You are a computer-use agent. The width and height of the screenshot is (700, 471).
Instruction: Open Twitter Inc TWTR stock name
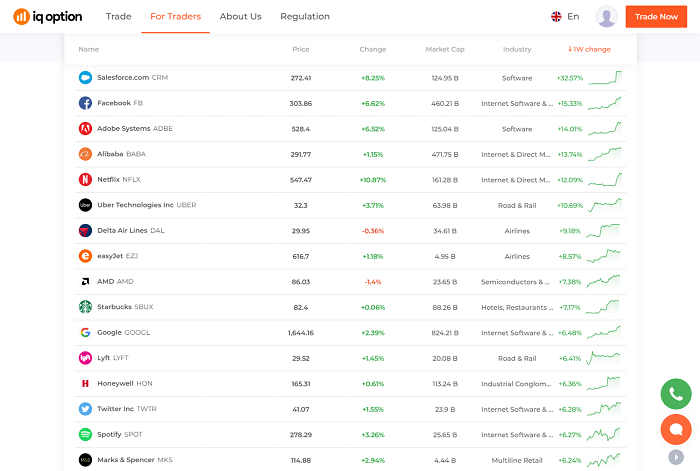click(x=127, y=409)
